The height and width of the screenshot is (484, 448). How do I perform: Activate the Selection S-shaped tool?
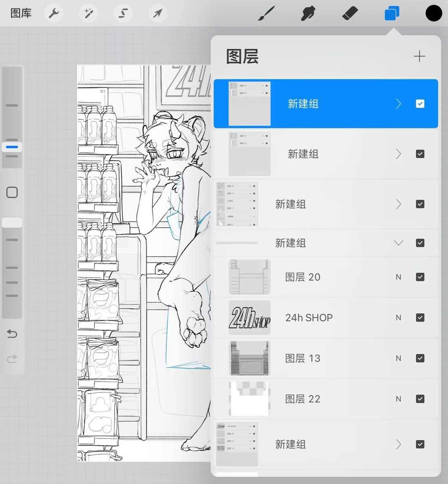[123, 13]
